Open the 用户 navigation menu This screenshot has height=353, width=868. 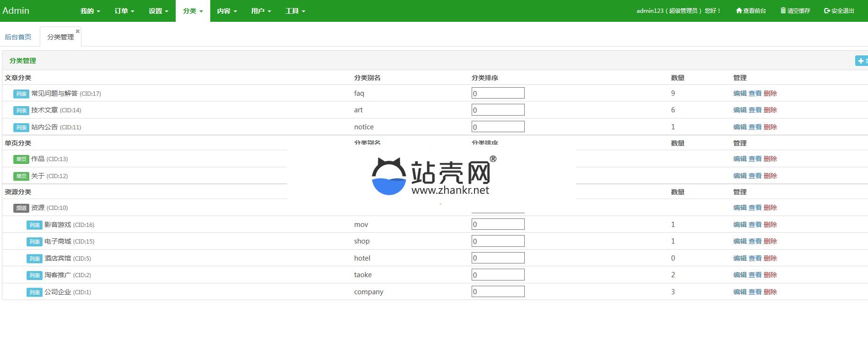(261, 11)
